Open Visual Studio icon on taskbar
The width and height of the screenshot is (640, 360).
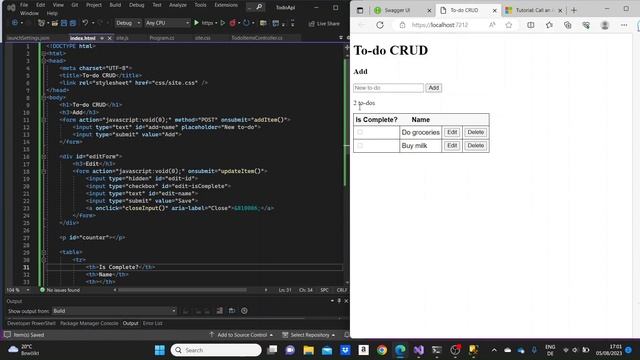pyautogui.click(x=419, y=350)
